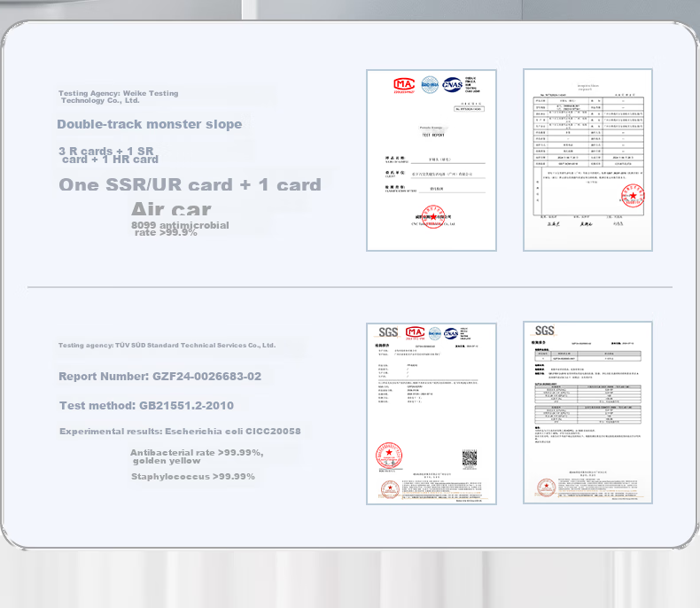The height and width of the screenshot is (608, 700).
Task: Select text '8099 antimicrobial rate >99.9%'
Action: (x=180, y=229)
